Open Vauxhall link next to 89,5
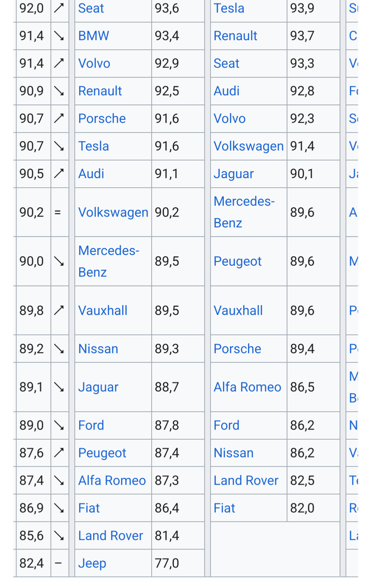 [103, 311]
